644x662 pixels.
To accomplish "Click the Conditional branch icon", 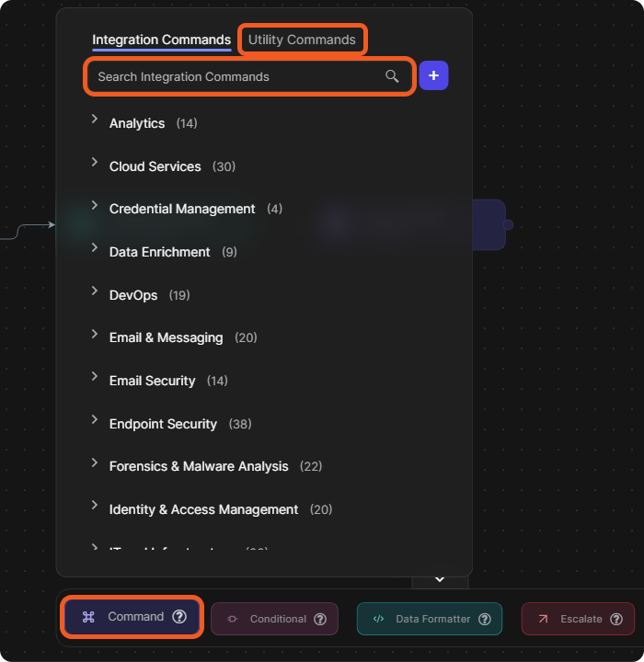I will (x=233, y=619).
